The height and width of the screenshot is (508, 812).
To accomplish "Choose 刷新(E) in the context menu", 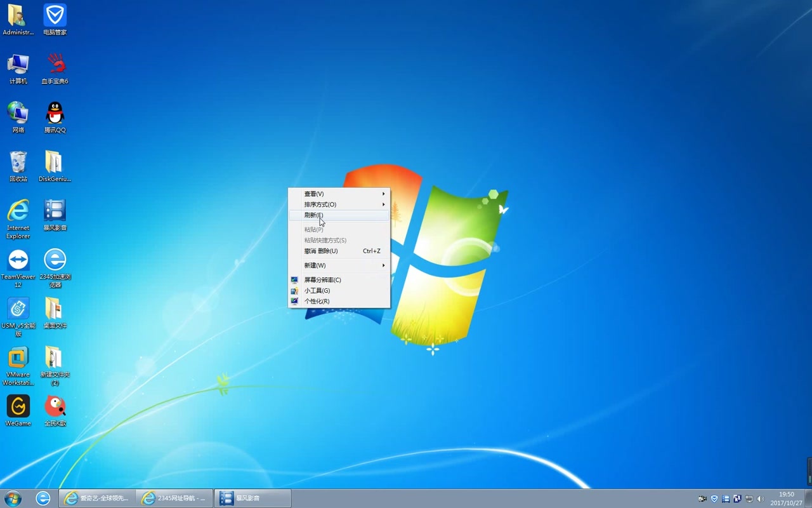I will pyautogui.click(x=339, y=215).
